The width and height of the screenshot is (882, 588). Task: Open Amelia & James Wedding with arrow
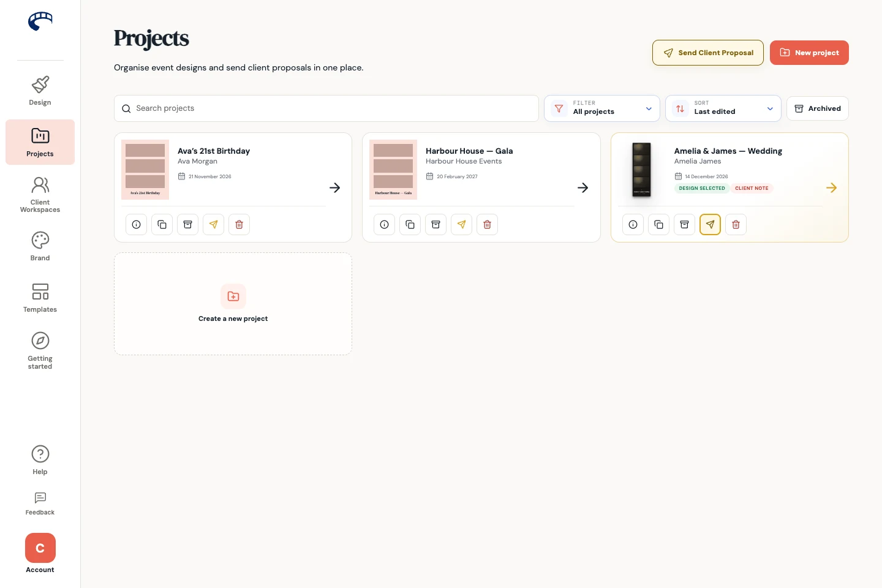coord(831,187)
